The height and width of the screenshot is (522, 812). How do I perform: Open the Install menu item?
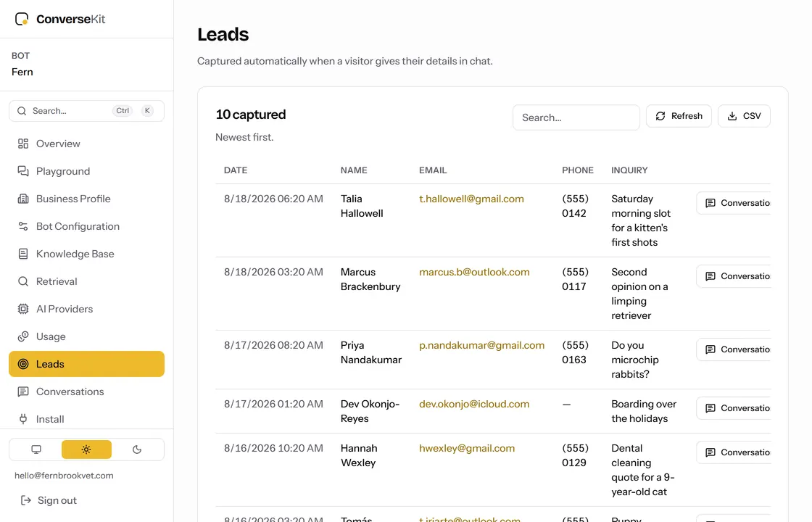point(86,419)
